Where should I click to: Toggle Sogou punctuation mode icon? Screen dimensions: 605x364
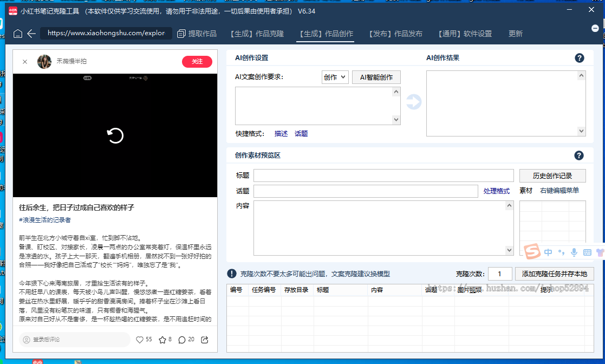click(x=562, y=252)
